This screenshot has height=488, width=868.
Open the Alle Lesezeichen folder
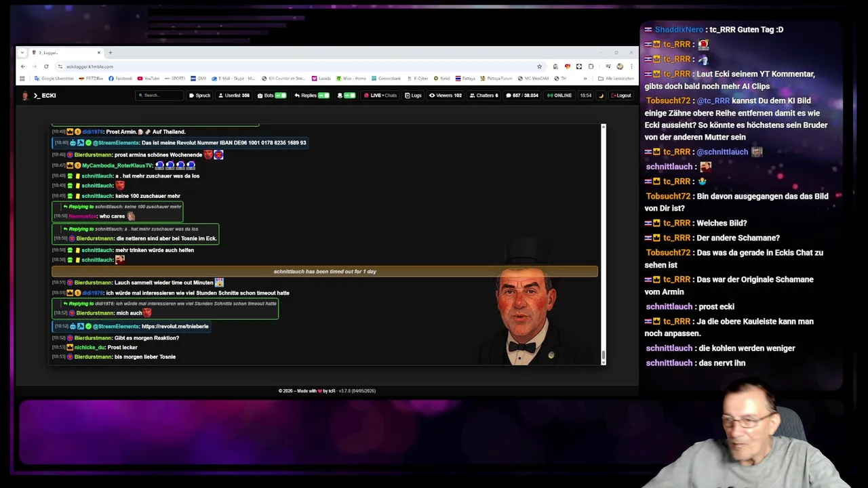click(616, 79)
